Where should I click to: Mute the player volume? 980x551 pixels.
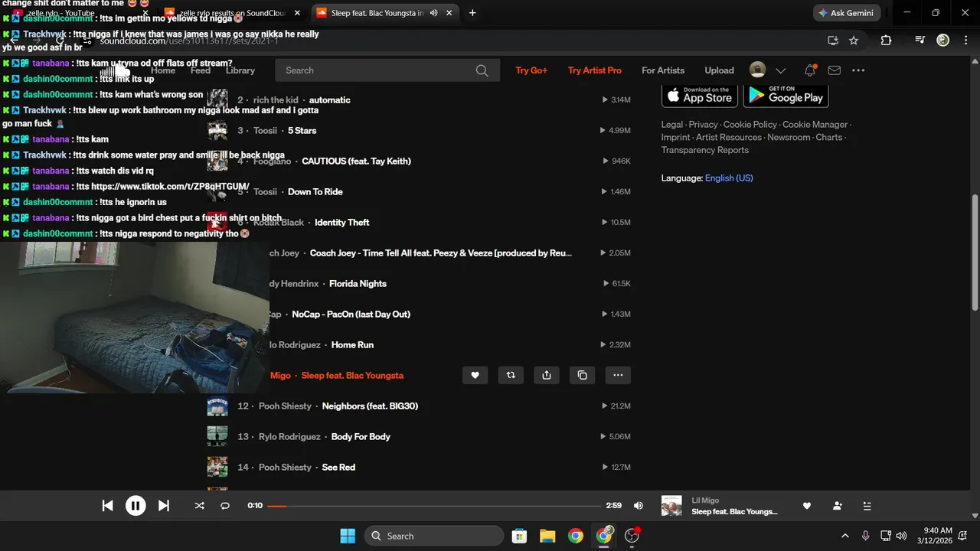[x=639, y=505]
